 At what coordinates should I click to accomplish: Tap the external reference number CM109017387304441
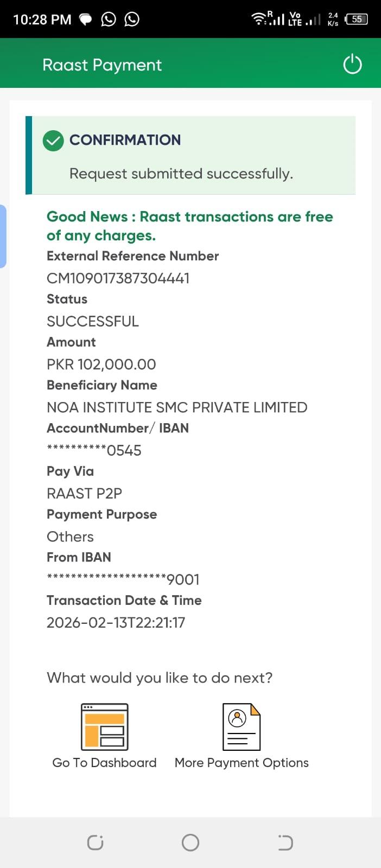pos(118,278)
